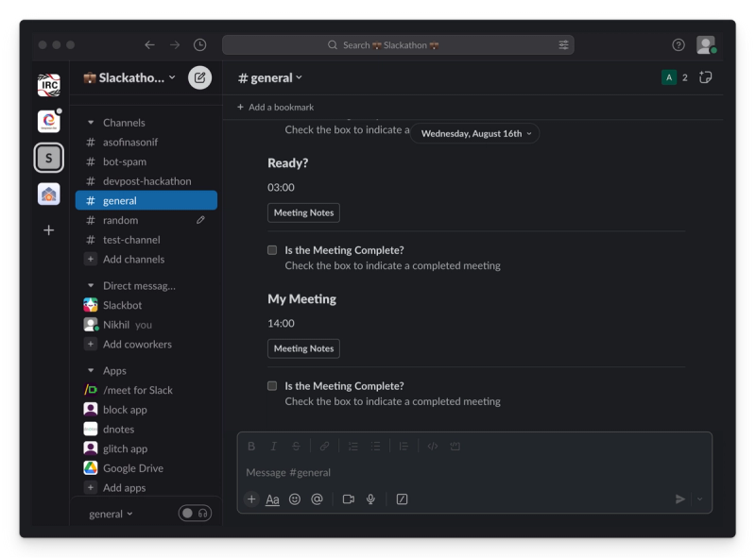Open the emoji picker

coord(295,499)
